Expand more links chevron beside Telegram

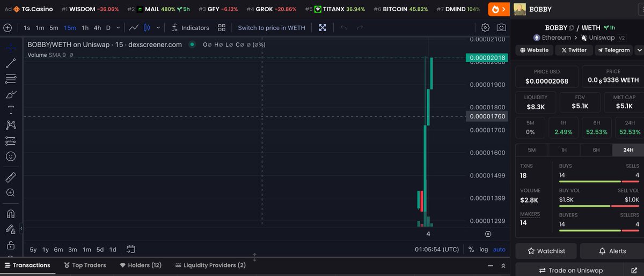pos(639,50)
